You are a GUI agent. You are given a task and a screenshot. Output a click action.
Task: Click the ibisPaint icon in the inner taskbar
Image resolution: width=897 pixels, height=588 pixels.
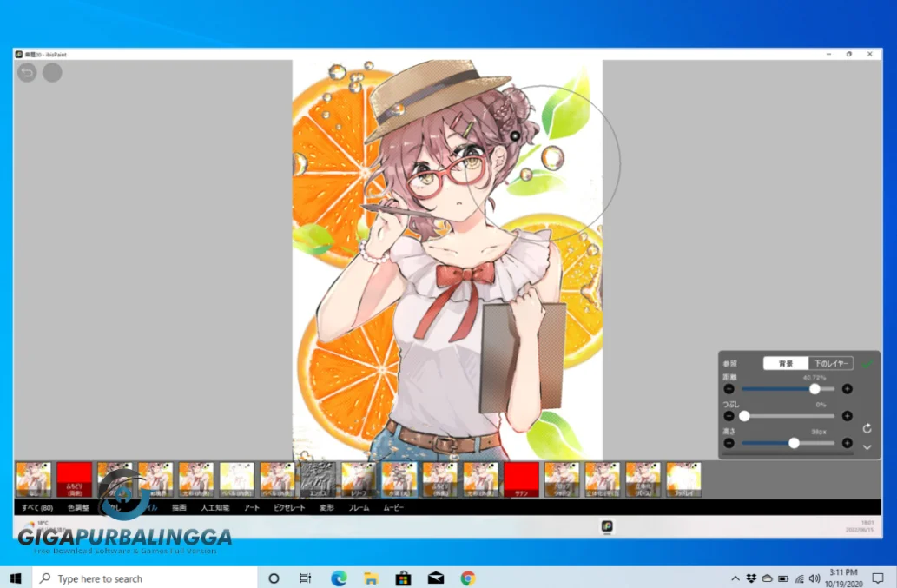(x=607, y=526)
